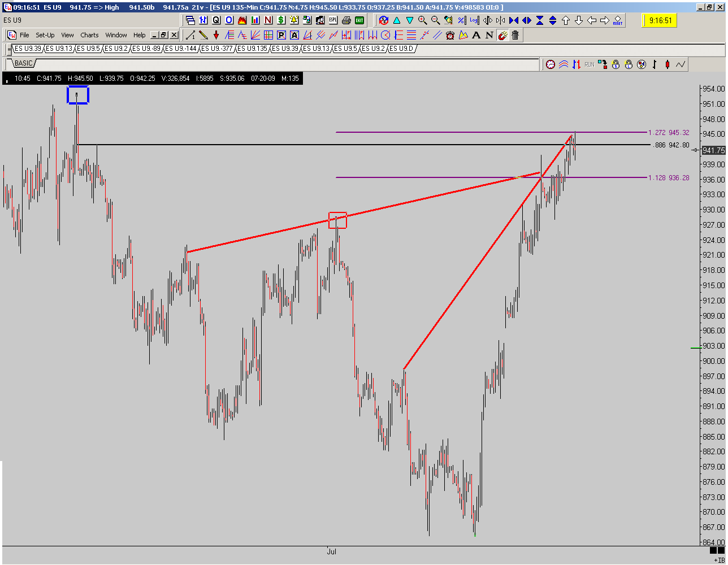Switch to candlestick chart style
This screenshot has height=565, width=728.
pos(667,64)
